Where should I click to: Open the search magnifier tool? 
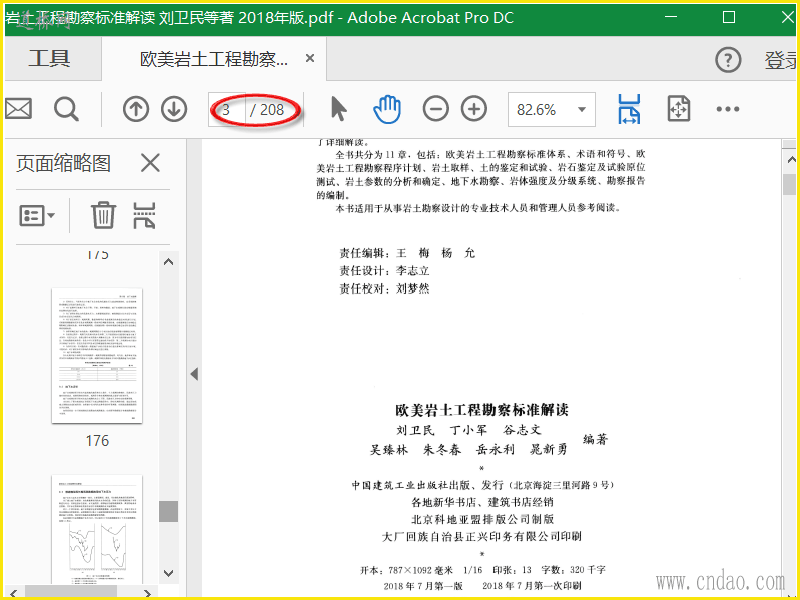click(x=66, y=109)
